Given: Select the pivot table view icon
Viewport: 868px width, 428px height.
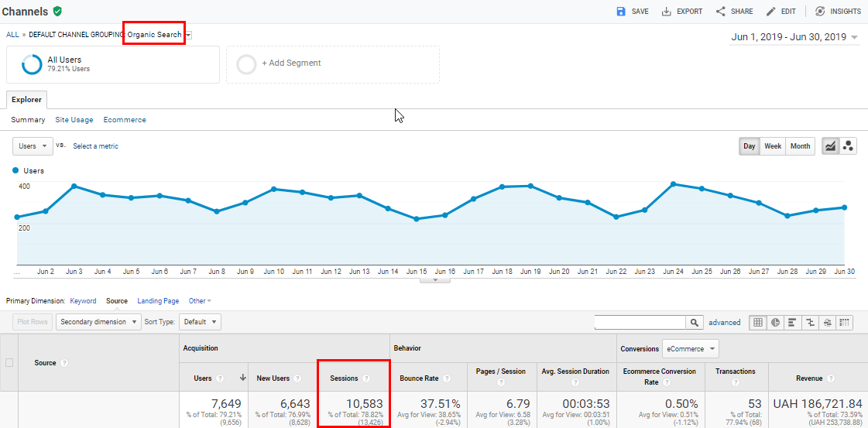Looking at the screenshot, I should [845, 323].
